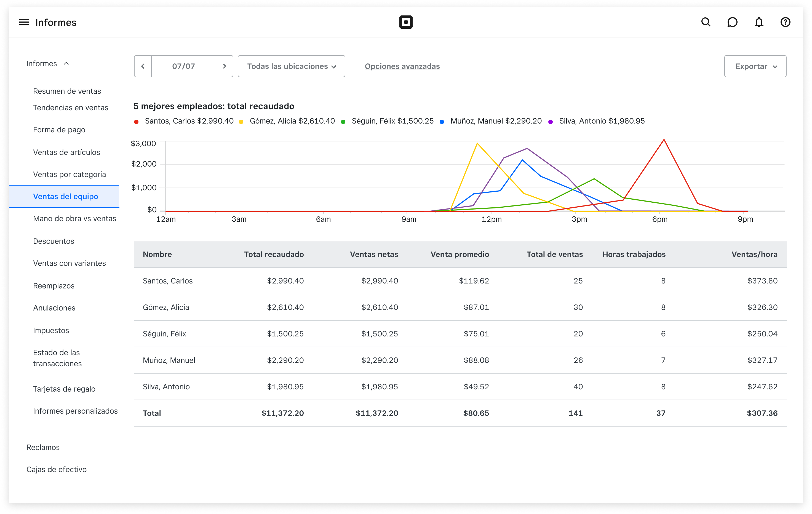Click the $11,372.20 total recaudado value
Screen dimensions: 812x514
tap(283, 413)
